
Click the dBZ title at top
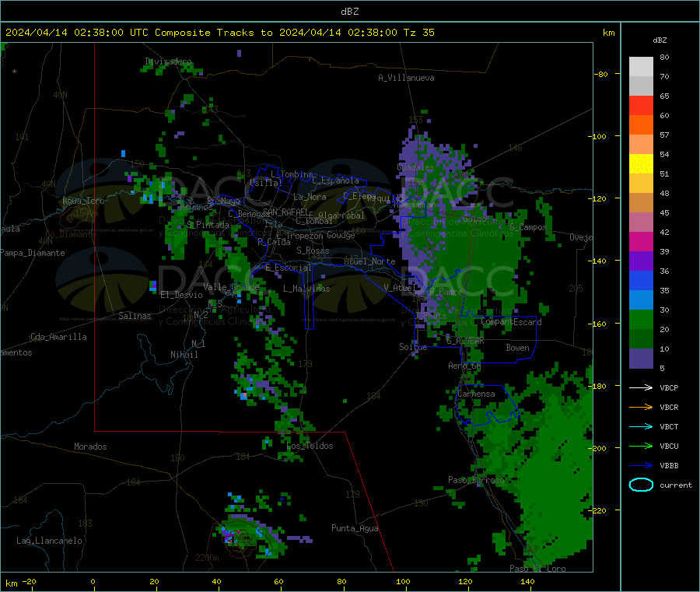349,12
